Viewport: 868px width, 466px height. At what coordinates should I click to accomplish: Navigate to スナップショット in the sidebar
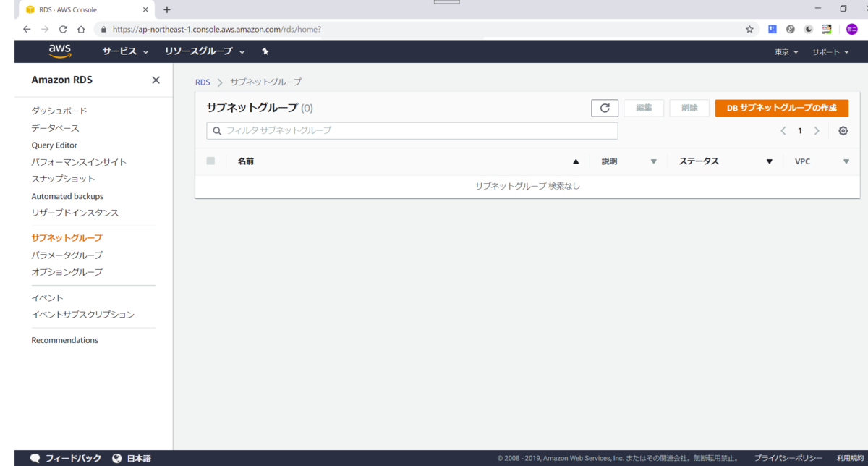(64, 179)
